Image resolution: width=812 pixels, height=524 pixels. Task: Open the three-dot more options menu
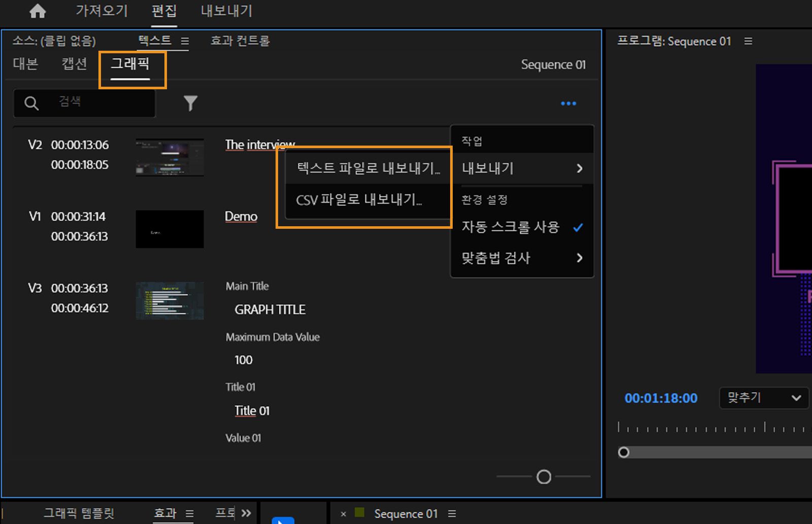point(568,103)
